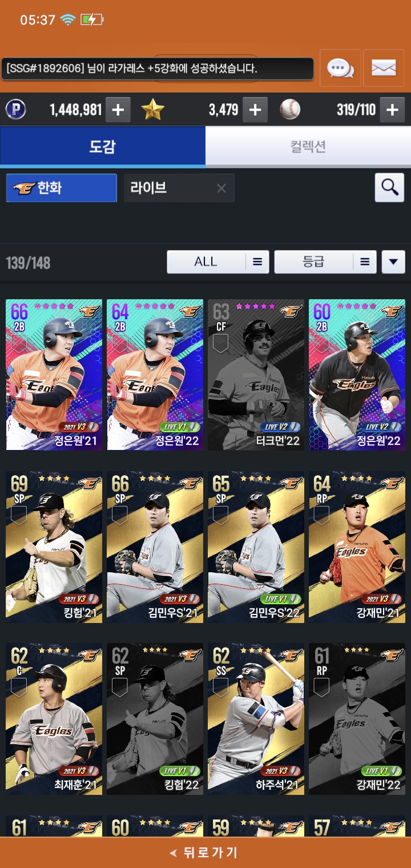This screenshot has height=868, width=411.
Task: Tap the plus next to baseball count 319/110
Action: coord(392,110)
